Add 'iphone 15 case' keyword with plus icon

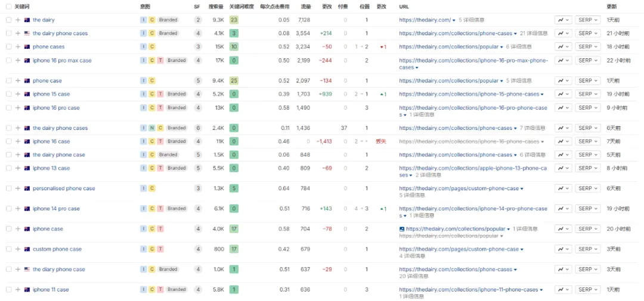18,94
